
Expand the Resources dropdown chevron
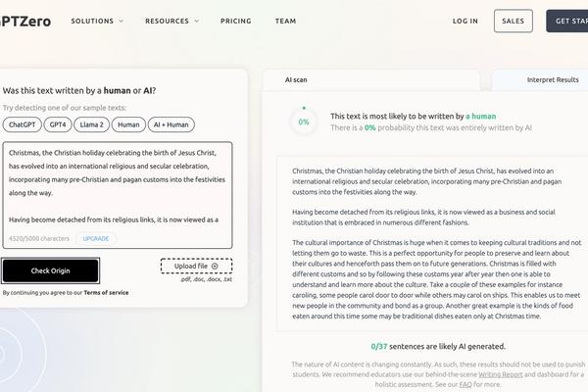pyautogui.click(x=197, y=21)
